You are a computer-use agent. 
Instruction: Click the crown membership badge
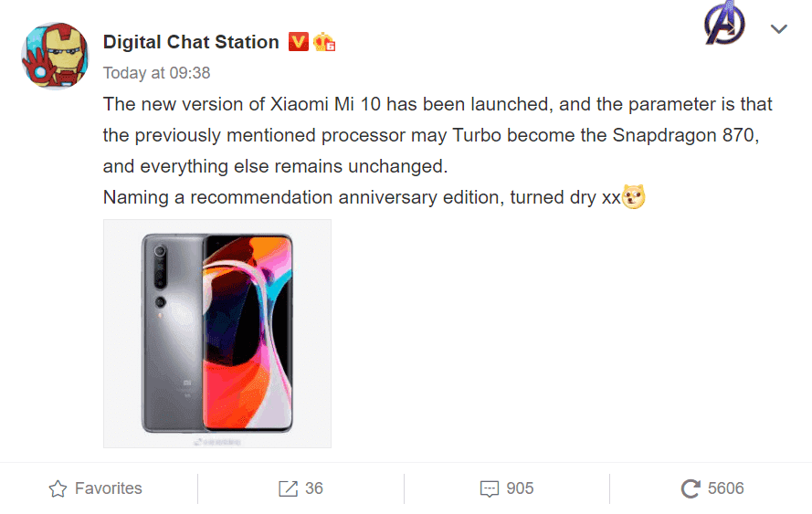click(x=323, y=42)
